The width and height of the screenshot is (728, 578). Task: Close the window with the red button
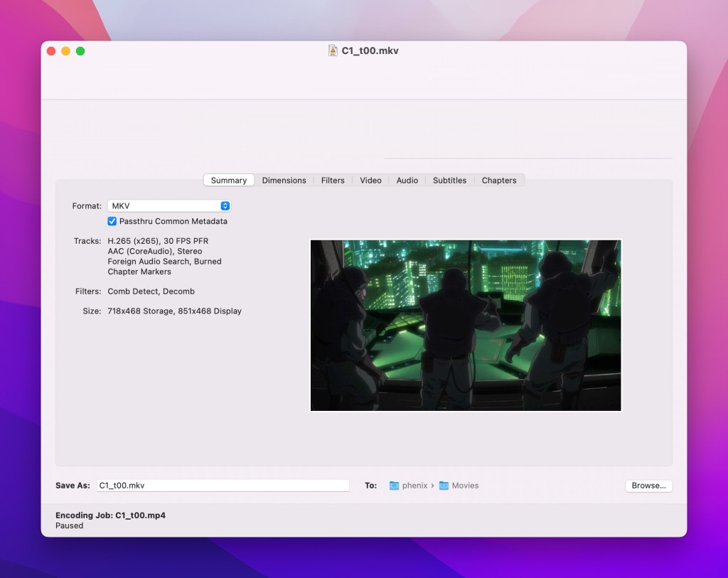pos(51,51)
